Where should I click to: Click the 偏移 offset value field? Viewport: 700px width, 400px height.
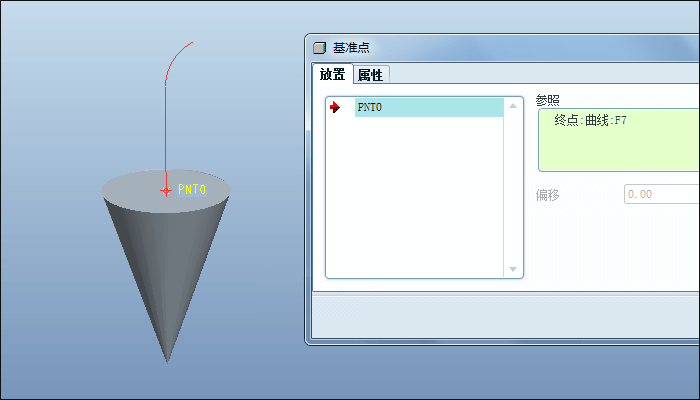[x=662, y=194]
